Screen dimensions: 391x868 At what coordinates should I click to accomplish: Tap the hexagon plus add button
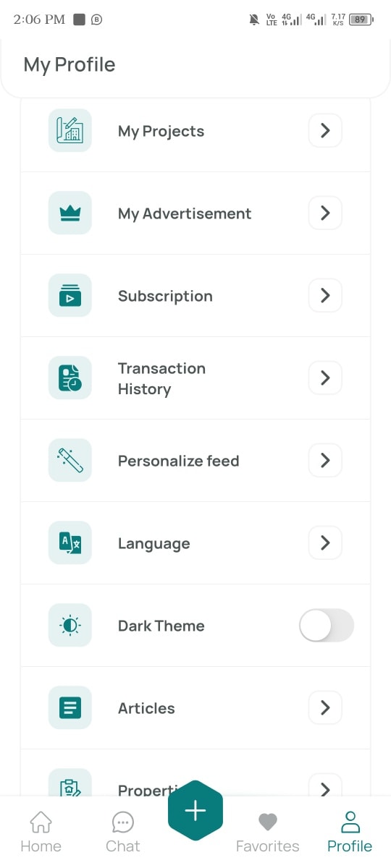coord(195,812)
